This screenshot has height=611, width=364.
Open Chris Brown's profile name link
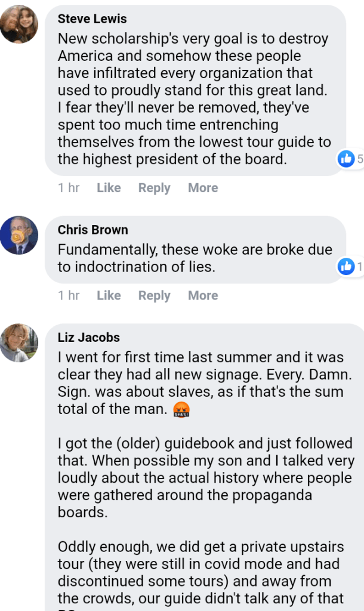pyautogui.click(x=92, y=230)
